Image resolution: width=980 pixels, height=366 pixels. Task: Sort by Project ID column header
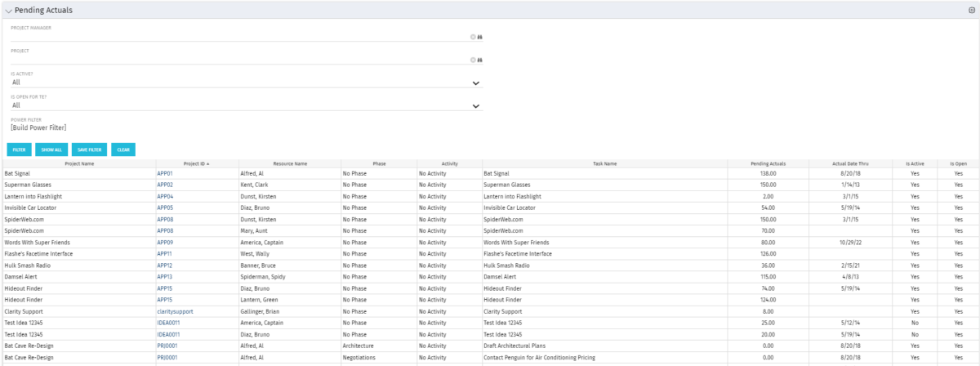[196, 164]
